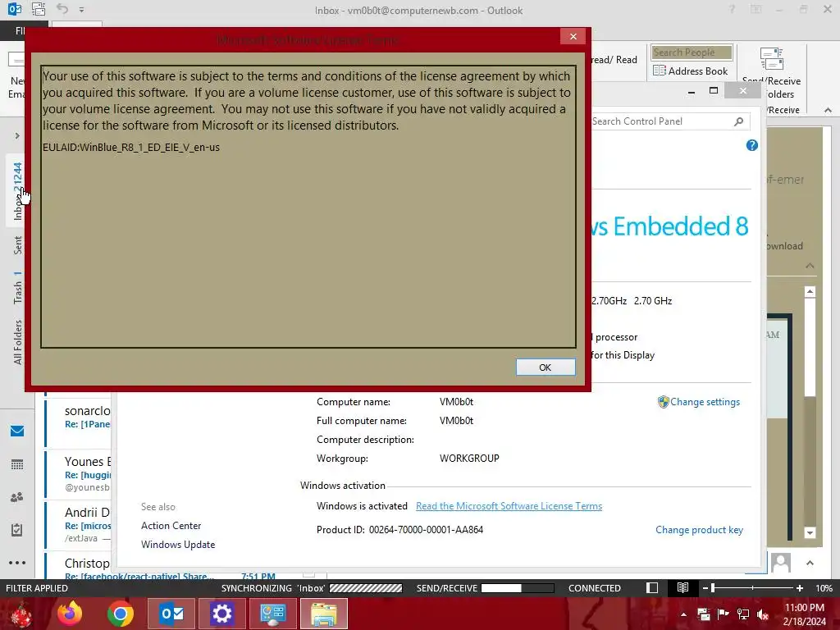
Task: Expand the Outlook folder pane chevron
Action: pos(17,136)
